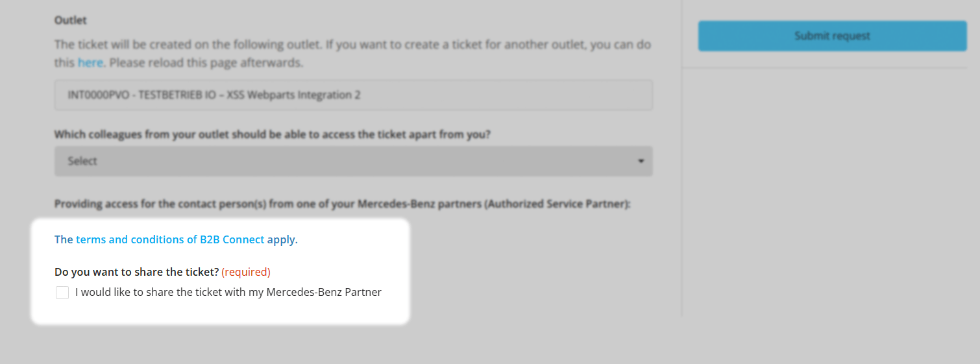Click the 'Select' placeholder text in the dropdown
The height and width of the screenshot is (364, 980).
[82, 161]
